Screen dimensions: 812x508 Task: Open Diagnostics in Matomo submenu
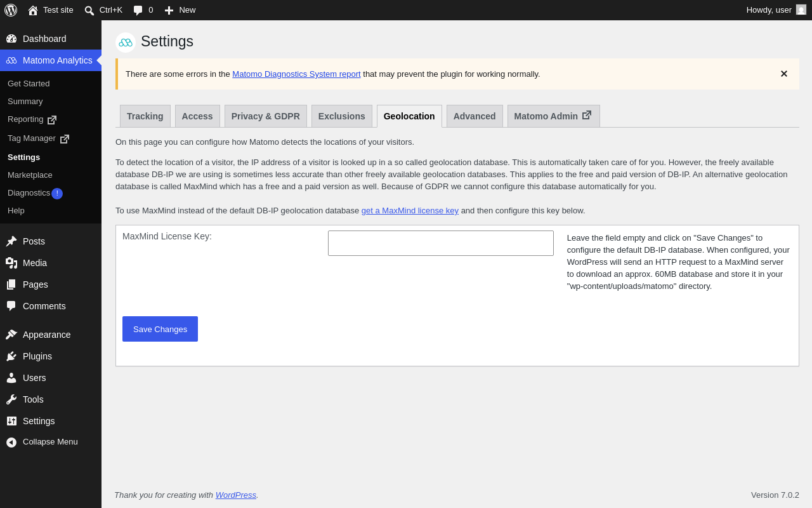pyautogui.click(x=29, y=193)
